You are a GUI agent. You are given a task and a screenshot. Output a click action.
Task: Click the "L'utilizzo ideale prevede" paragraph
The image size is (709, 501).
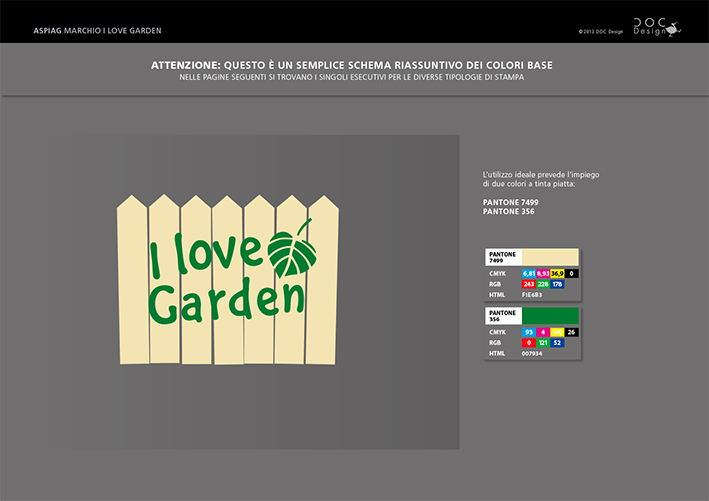(x=541, y=179)
